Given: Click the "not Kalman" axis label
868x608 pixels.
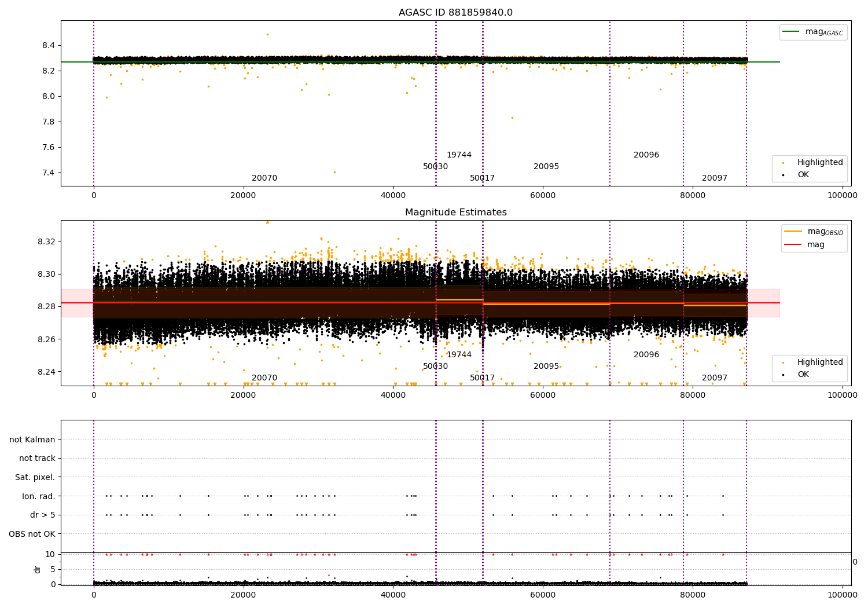Looking at the screenshot, I should 32,439.
